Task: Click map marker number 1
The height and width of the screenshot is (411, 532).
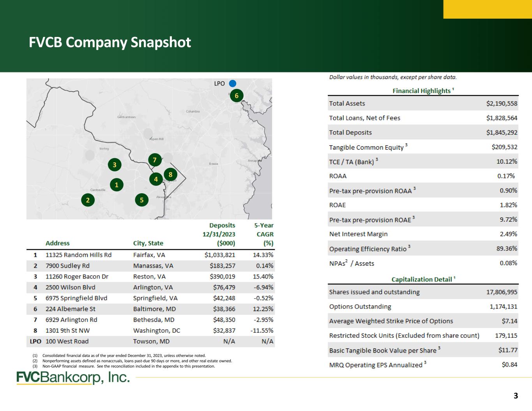Action: (x=117, y=185)
